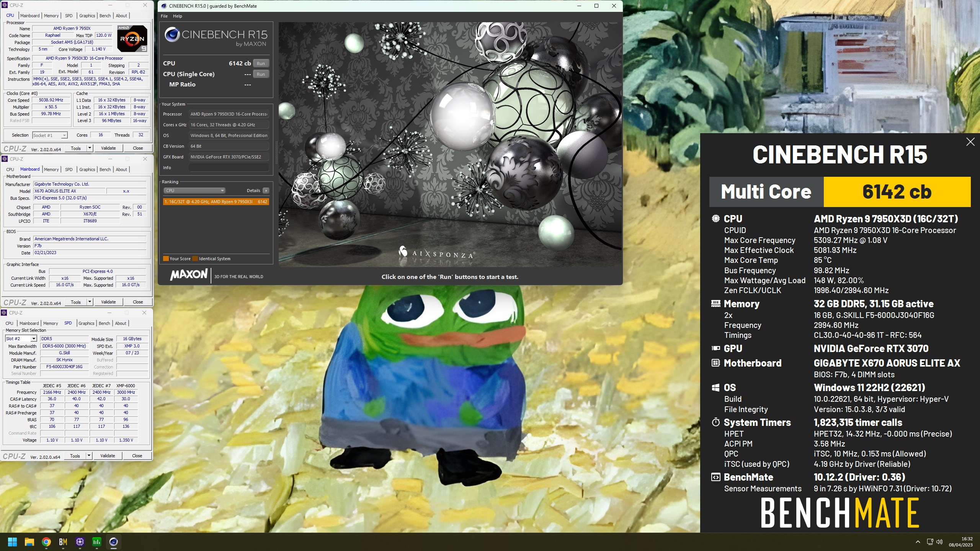The width and height of the screenshot is (980, 551).
Task: Maximize the Cinebench R15 window
Action: click(596, 6)
